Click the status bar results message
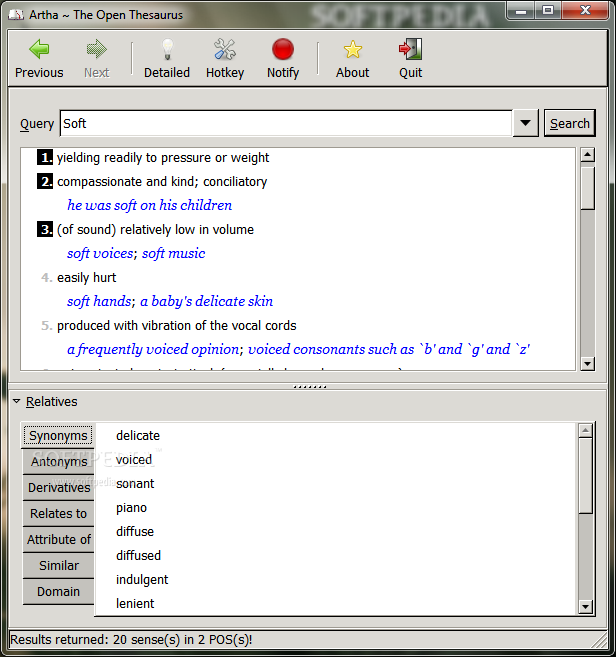 [131, 640]
